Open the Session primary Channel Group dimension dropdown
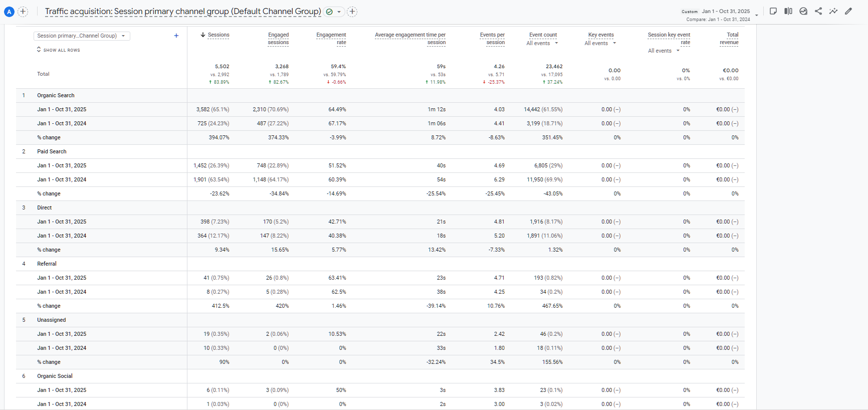 pos(82,36)
